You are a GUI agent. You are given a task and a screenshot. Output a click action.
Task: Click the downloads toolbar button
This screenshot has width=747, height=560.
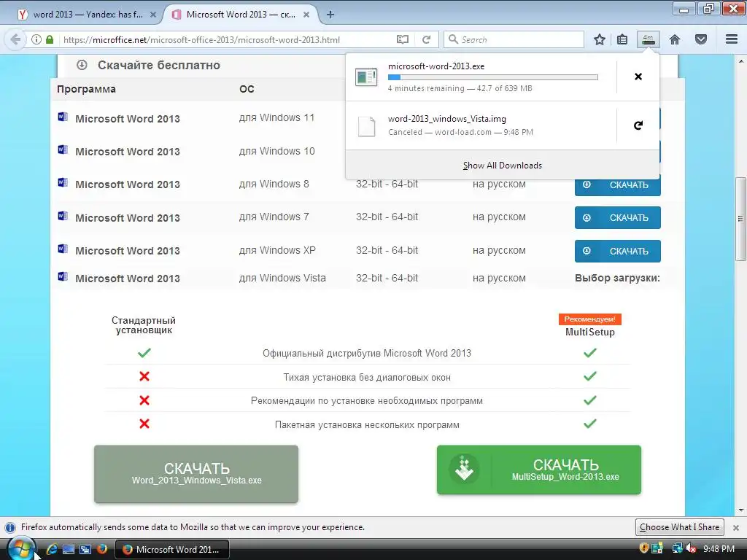648,39
